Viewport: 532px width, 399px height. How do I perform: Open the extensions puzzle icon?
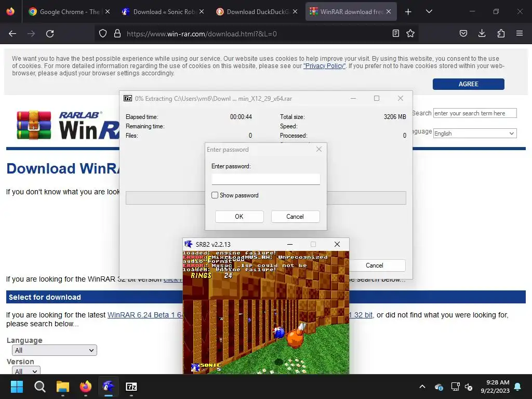[x=501, y=33]
